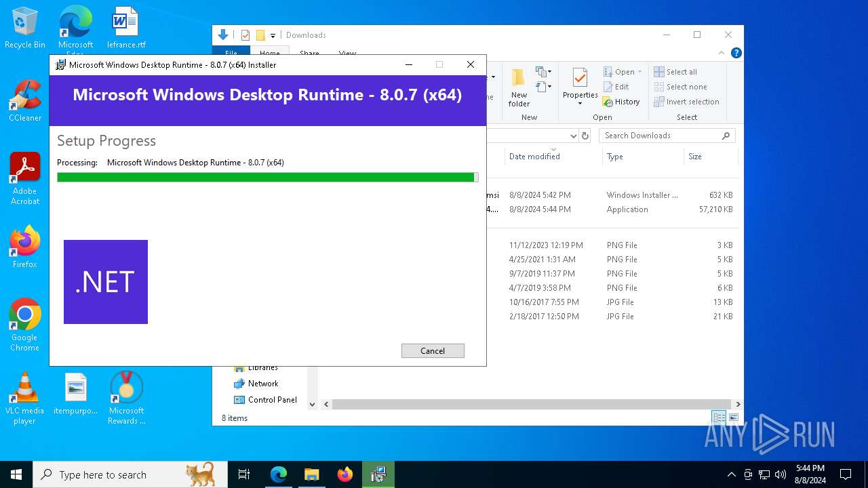The image size is (868, 488).
Task: Open Microsoft Rewards desktop shortcut
Action: tap(126, 399)
